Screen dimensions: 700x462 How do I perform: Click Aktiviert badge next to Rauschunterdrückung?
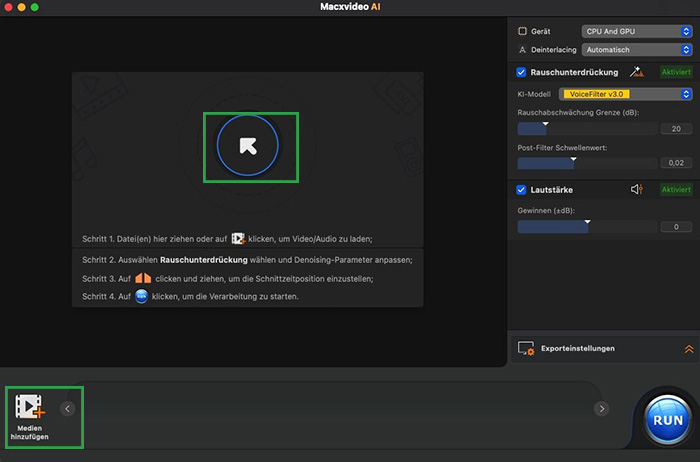point(676,72)
